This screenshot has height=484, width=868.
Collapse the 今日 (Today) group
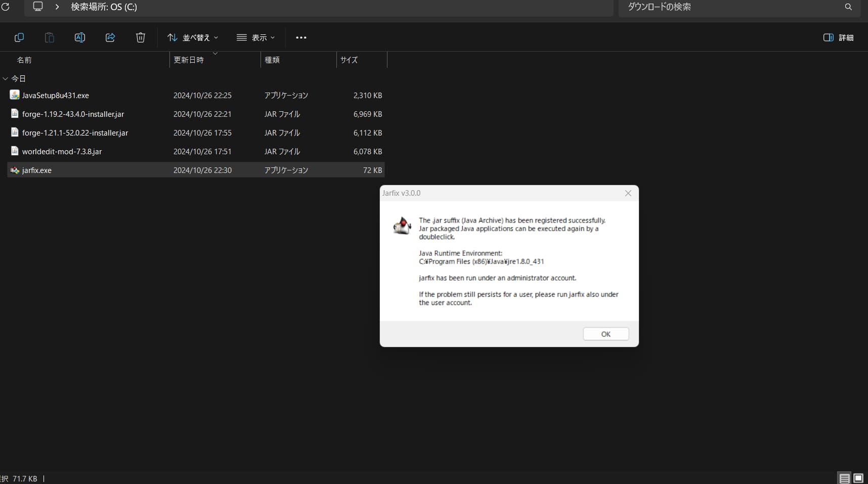pos(6,79)
